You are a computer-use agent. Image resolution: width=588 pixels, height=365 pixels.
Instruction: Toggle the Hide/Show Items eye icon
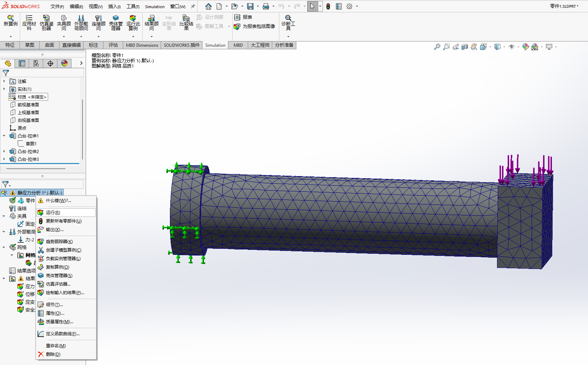[x=511, y=47]
